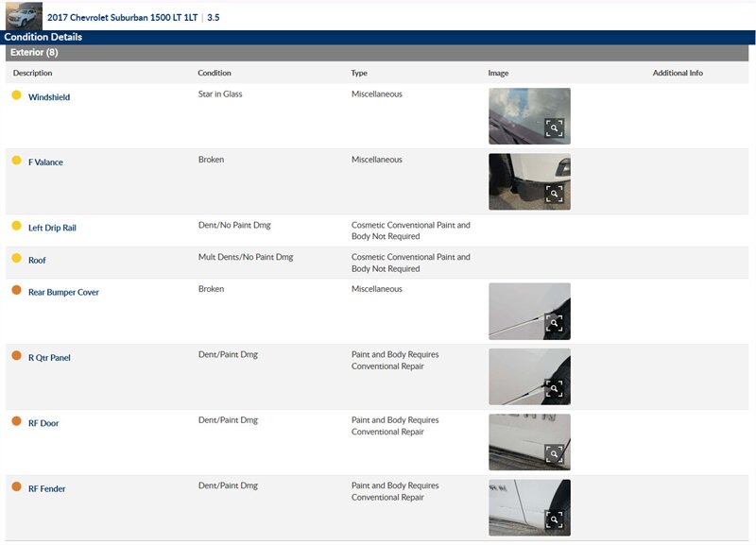Image resolution: width=756 pixels, height=545 pixels.
Task: Click yellow severity dot beside Windshield
Action: point(16,95)
